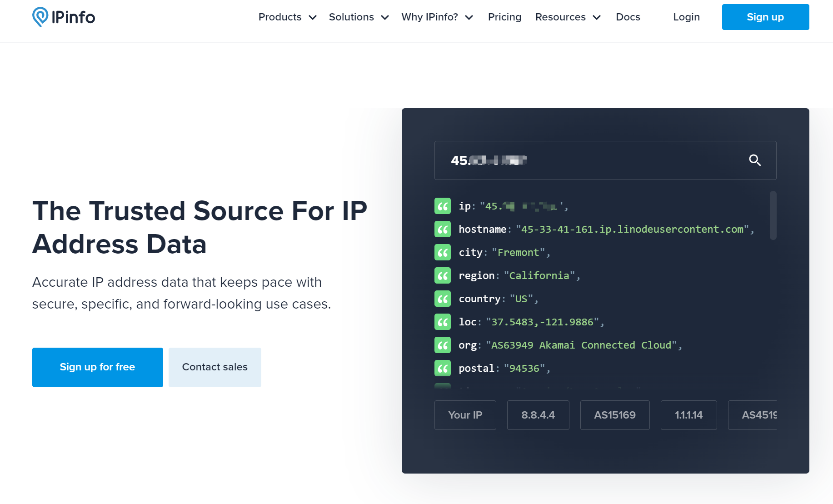Click the org value "AS63949 Akamai Connected Cloud"
The image size is (833, 504).
[x=582, y=345]
